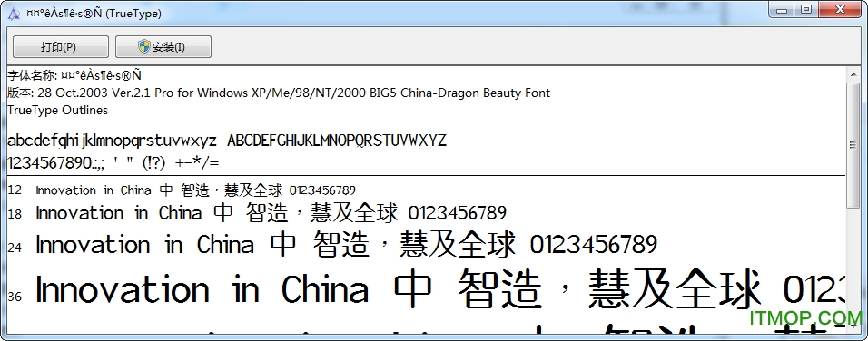This screenshot has height=341, width=868.
Task: Click the uppercase alphabet sample 'ABCDEFGHIJKLMNOPQRSTUVWXYZ'
Action: (337, 141)
